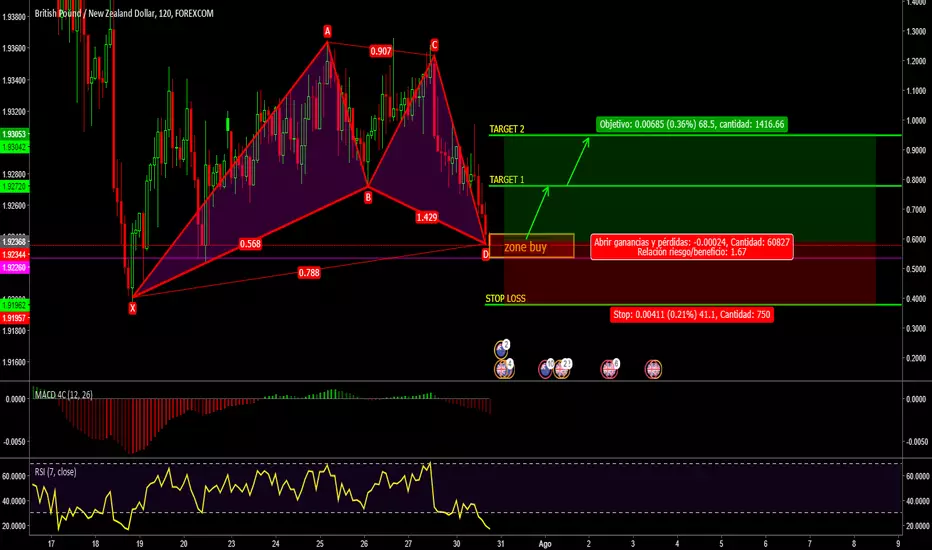
Task: Click the 1.93053 green price tag
Action: click(x=14, y=134)
